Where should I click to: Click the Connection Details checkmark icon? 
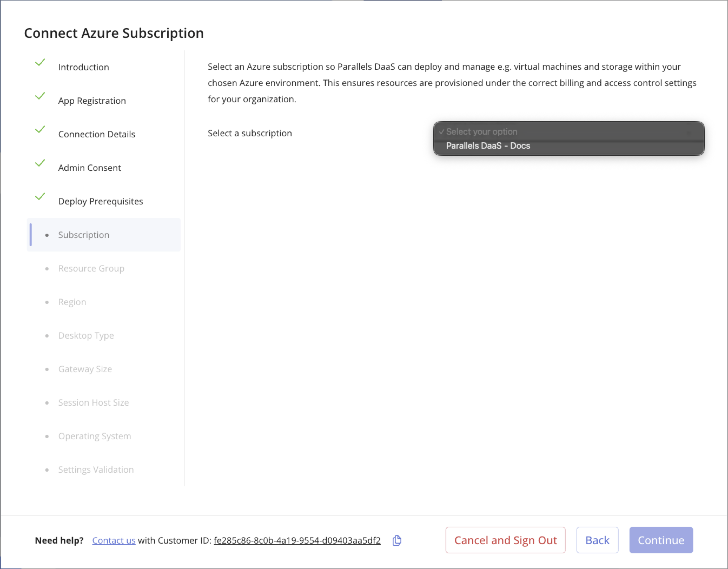(40, 129)
